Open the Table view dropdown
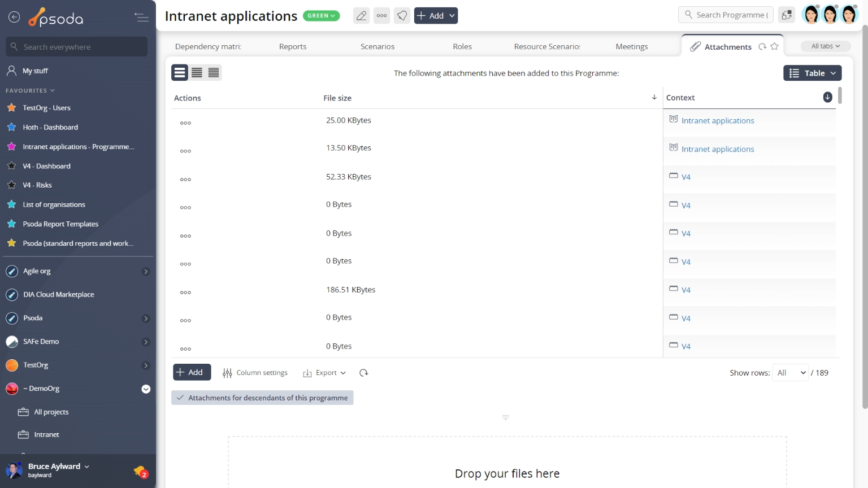 click(812, 73)
